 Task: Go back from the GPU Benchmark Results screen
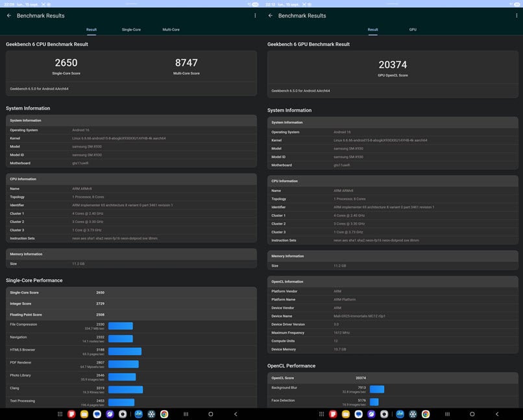click(271, 16)
